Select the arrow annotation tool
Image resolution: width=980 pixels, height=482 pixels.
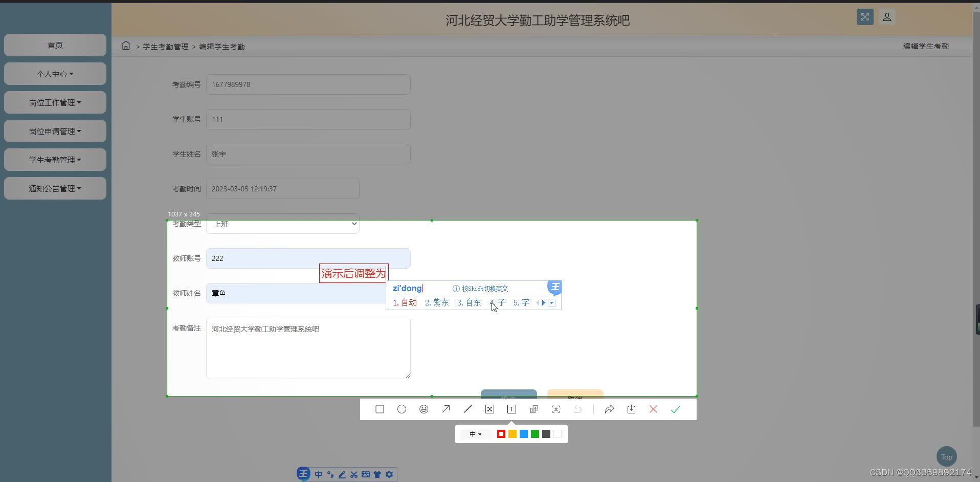coord(446,409)
